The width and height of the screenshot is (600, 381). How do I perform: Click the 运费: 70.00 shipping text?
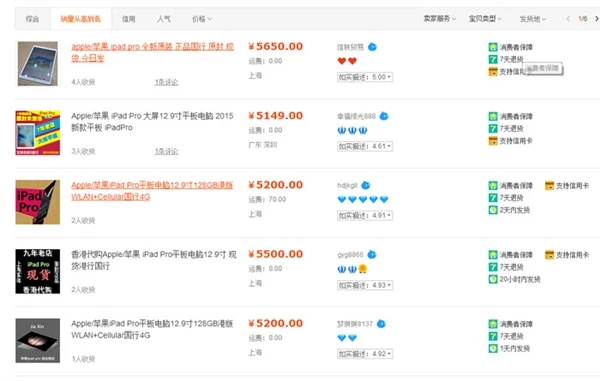(267, 199)
